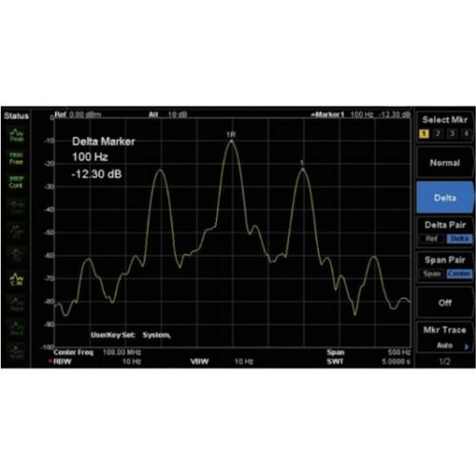Choose Center under Span Pair
This screenshot has height=476, width=476.
pos(459,273)
